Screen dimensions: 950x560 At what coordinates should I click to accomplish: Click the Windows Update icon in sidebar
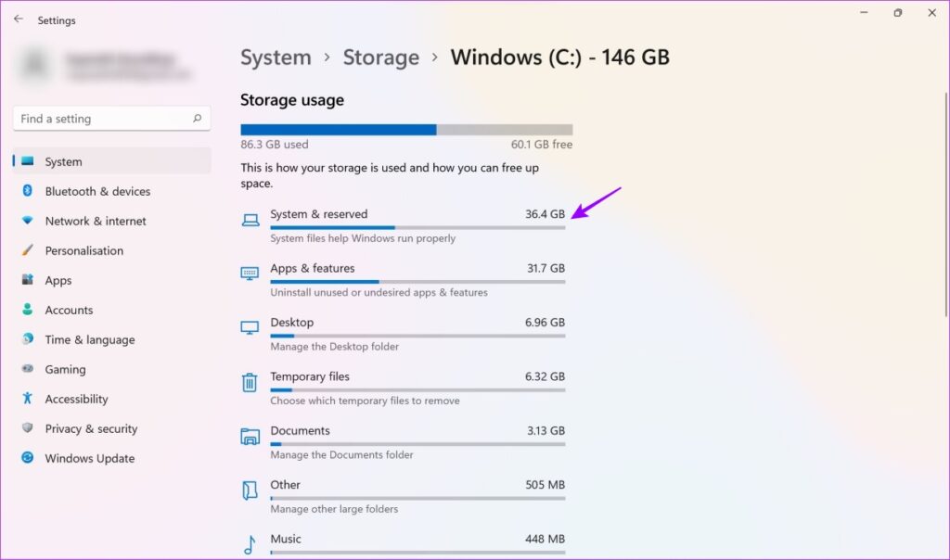[x=27, y=458]
